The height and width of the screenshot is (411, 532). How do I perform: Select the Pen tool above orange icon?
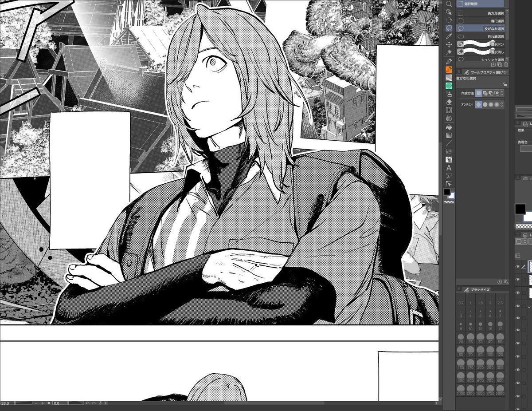[449, 61]
